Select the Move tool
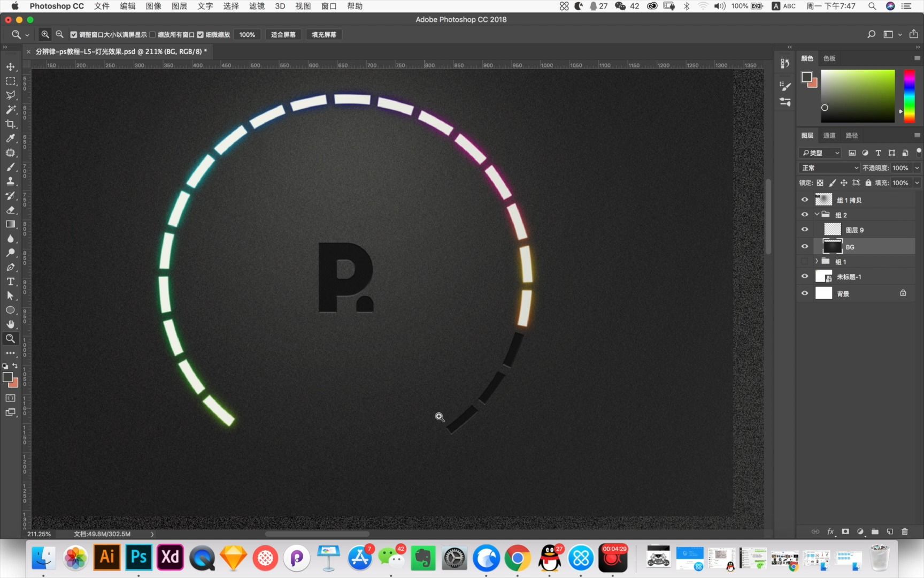Screen dimensions: 924x578 [x=10, y=67]
